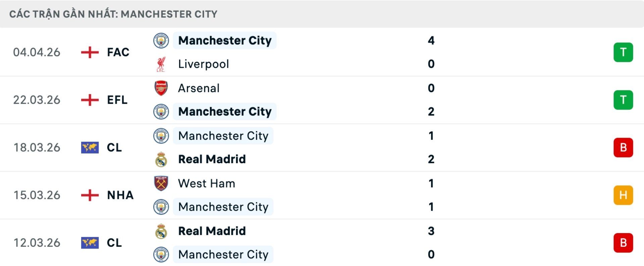The width and height of the screenshot is (644, 266).
Task: Select bold Manchester City in EFL match
Action: 225,112
